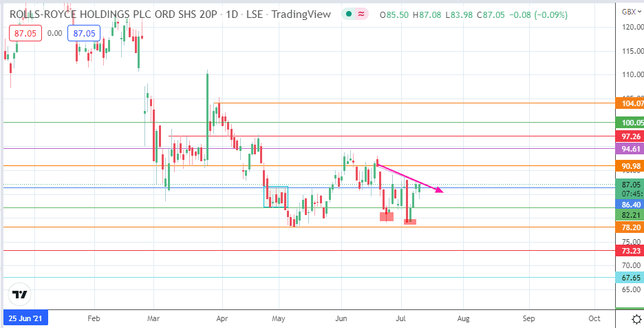This screenshot has width=644, height=328.
Task: Click the Feb label on time axis
Action: tap(94, 318)
